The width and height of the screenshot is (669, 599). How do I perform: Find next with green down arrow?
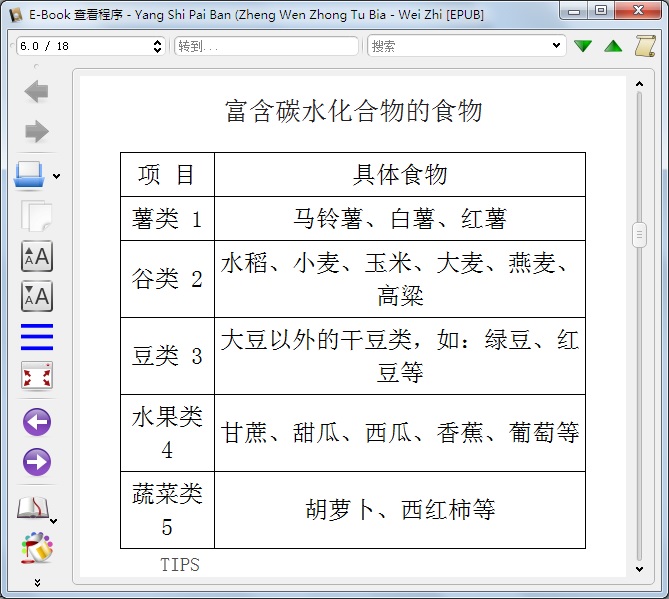[583, 46]
